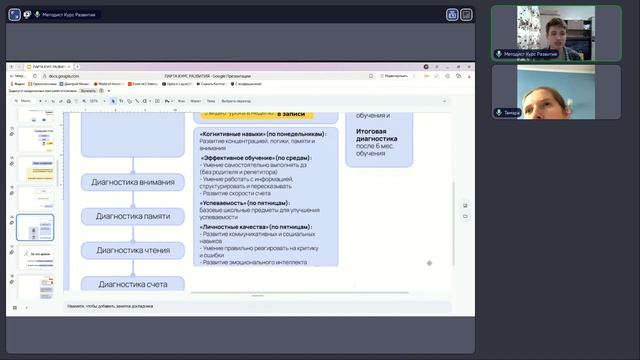Select the slide thumbnail with the yellow highlighted block
Image resolution: width=640 pixels, height=360 pixels.
(x=36, y=169)
